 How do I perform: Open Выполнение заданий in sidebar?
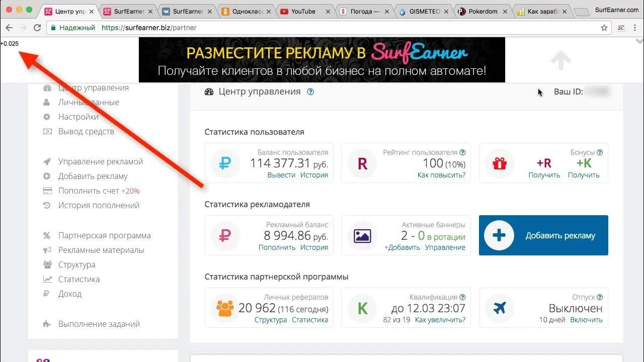(x=99, y=324)
